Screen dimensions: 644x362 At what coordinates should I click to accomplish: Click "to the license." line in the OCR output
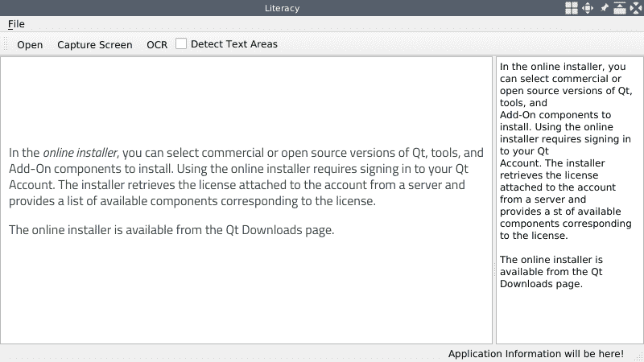coord(534,236)
